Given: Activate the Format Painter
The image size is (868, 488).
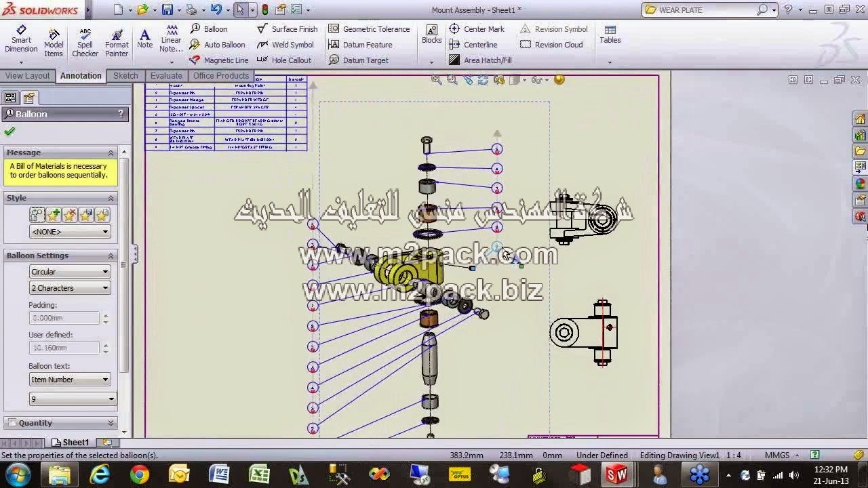Looking at the screenshot, I should 117,43.
